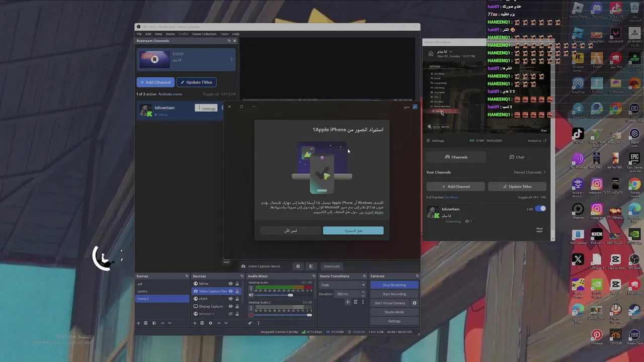The height and width of the screenshot is (362, 644).
Task: Show the hidden Browser 3 source
Action: (230, 314)
